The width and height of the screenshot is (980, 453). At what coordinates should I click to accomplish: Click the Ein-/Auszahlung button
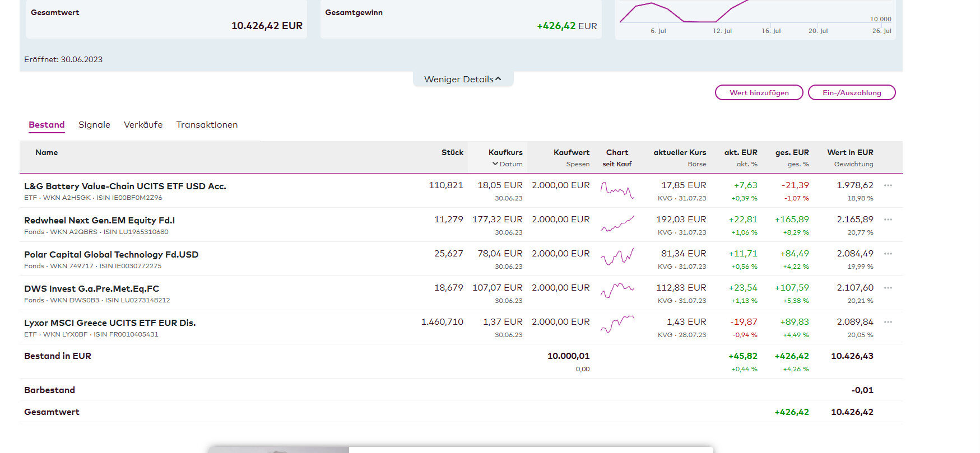tap(852, 93)
